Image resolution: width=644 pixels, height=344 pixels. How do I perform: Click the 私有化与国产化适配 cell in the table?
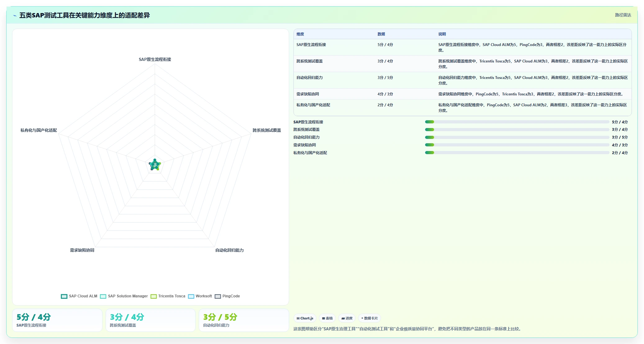click(313, 105)
